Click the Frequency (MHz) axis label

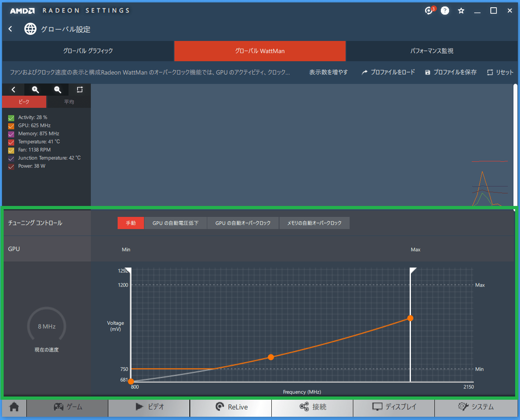302,392
